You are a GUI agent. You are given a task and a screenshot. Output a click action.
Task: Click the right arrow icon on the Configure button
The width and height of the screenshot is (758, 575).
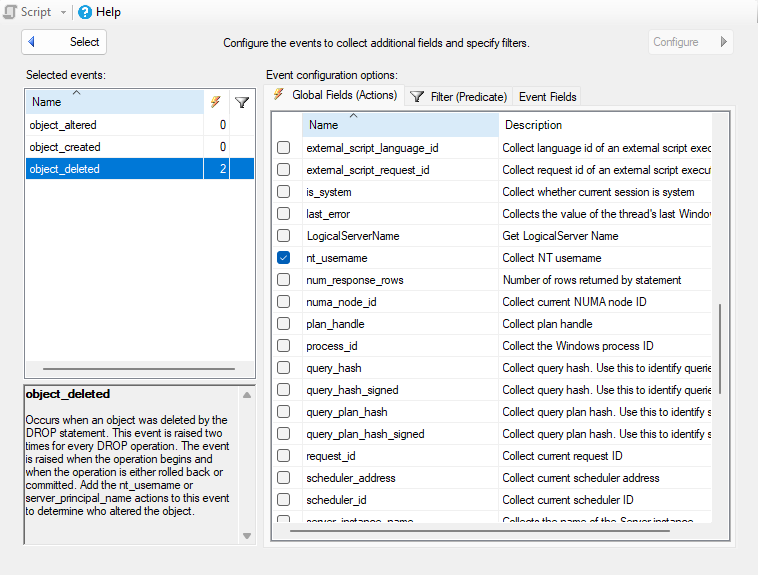tap(723, 42)
